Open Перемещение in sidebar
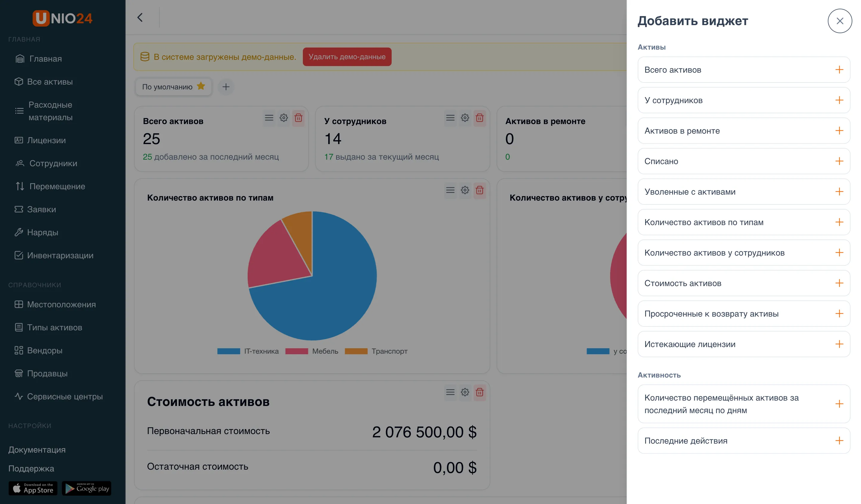The width and height of the screenshot is (861, 504). (x=50, y=186)
